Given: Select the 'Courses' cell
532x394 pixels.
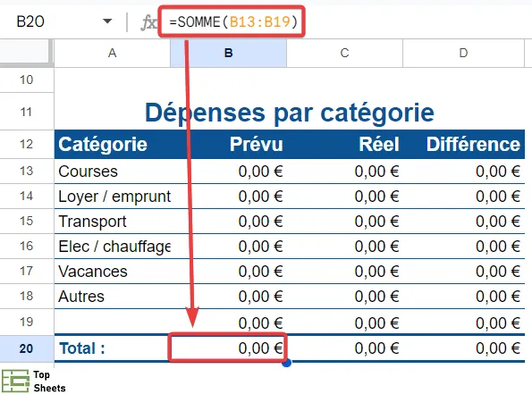Looking at the screenshot, I should click(113, 172).
